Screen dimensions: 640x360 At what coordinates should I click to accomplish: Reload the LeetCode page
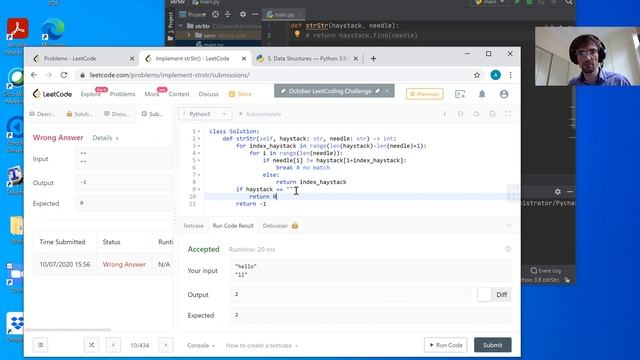tap(64, 75)
